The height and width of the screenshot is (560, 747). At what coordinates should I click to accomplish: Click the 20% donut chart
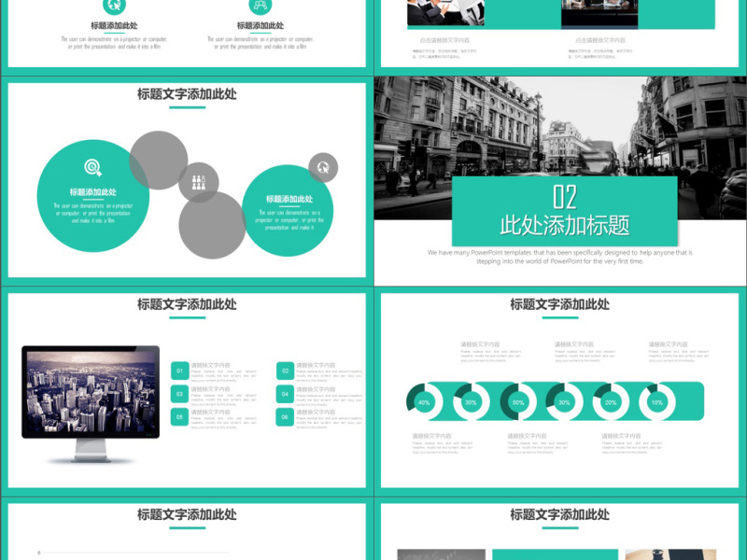[611, 402]
